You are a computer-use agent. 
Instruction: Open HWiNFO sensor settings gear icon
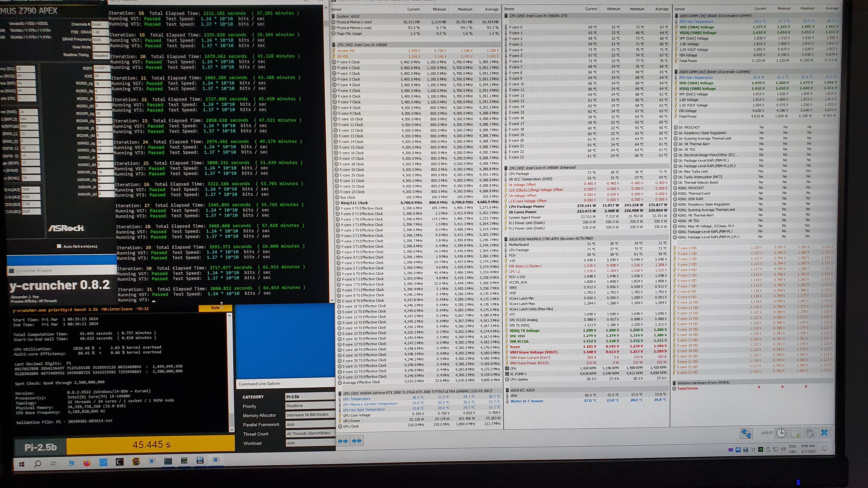810,432
